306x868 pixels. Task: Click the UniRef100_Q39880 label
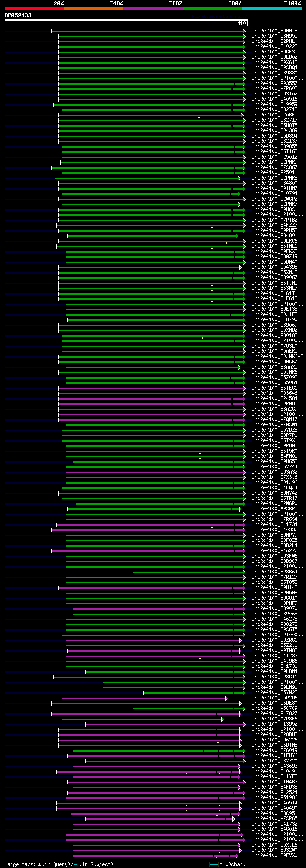(274, 73)
